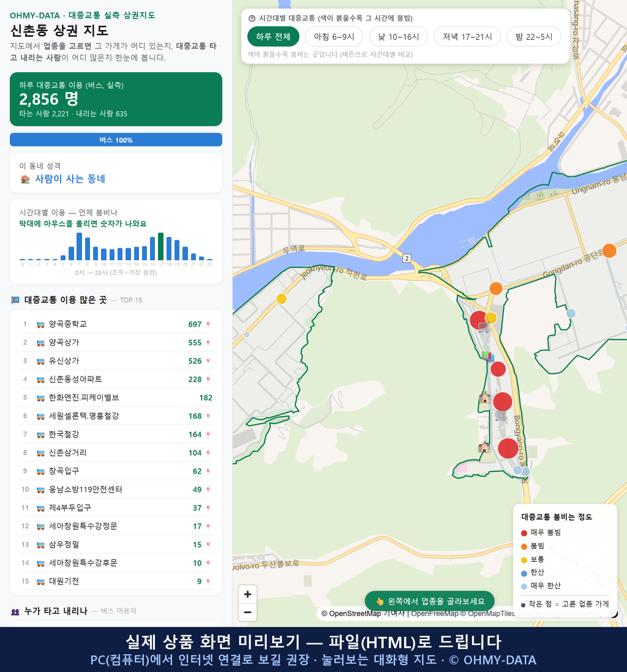
Task: Click the pin icon in the 양곡중학교 row
Action: [x=208, y=324]
